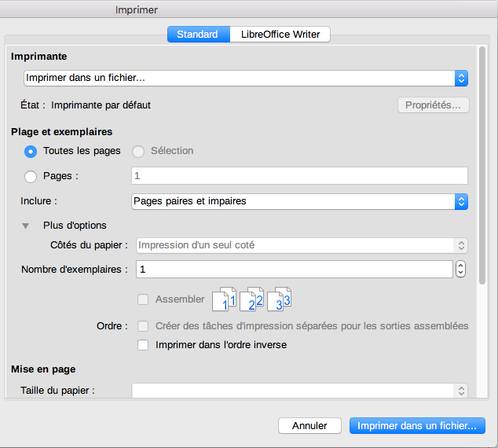Click the copies count stepper arrows
Image resolution: width=498 pixels, height=448 pixels.
click(x=460, y=269)
